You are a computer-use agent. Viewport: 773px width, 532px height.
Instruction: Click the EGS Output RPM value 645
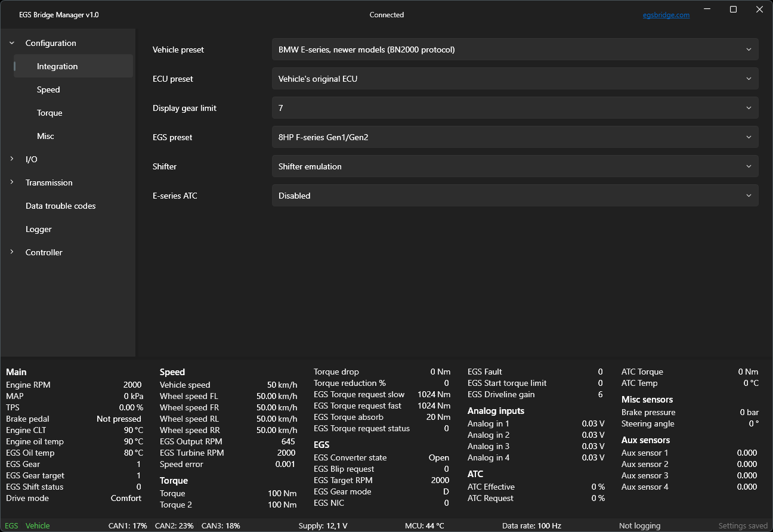coord(288,441)
